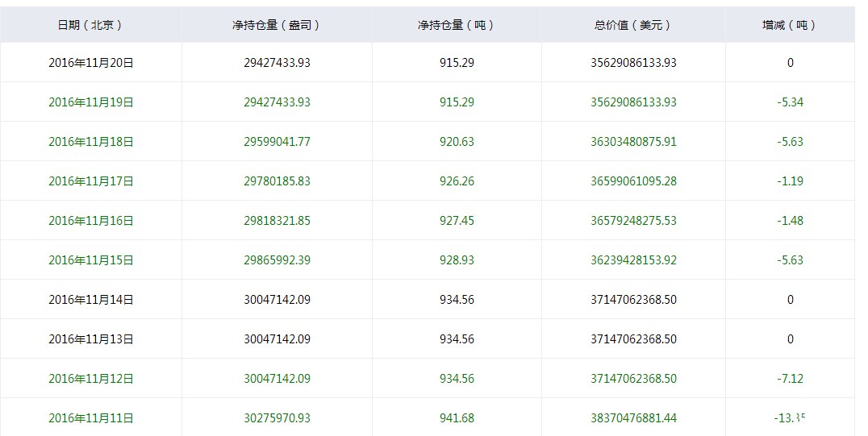Click the tonnage value 941.68

pos(457,418)
